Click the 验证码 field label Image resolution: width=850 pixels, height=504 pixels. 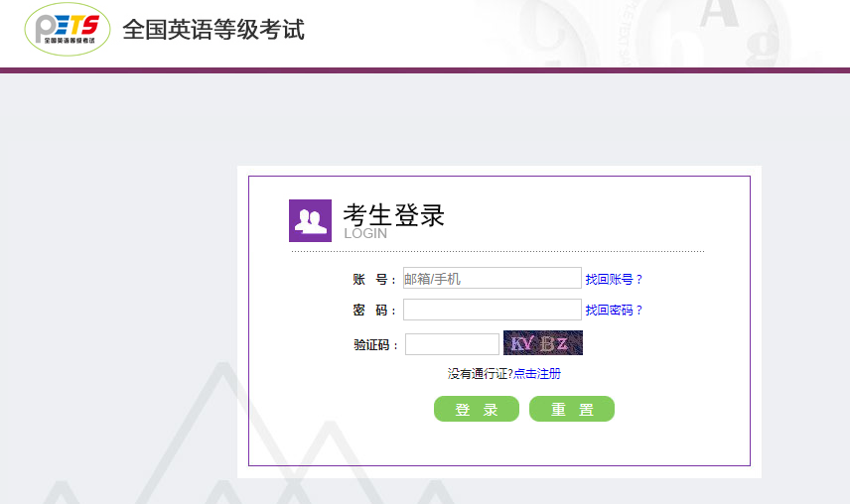point(375,345)
